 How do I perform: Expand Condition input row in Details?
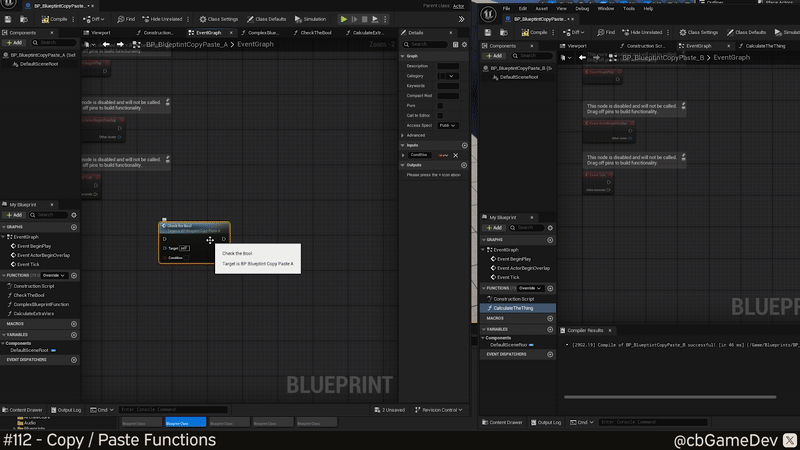point(403,155)
